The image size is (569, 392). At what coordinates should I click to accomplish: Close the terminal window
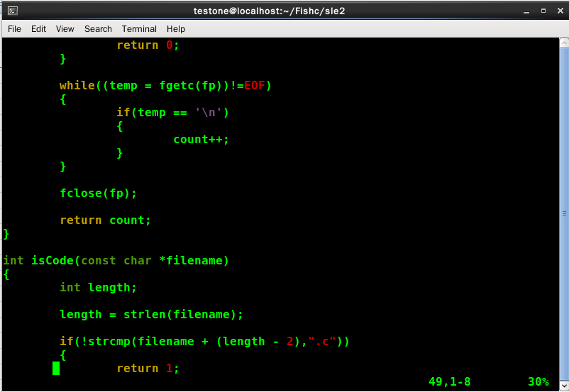click(x=558, y=11)
